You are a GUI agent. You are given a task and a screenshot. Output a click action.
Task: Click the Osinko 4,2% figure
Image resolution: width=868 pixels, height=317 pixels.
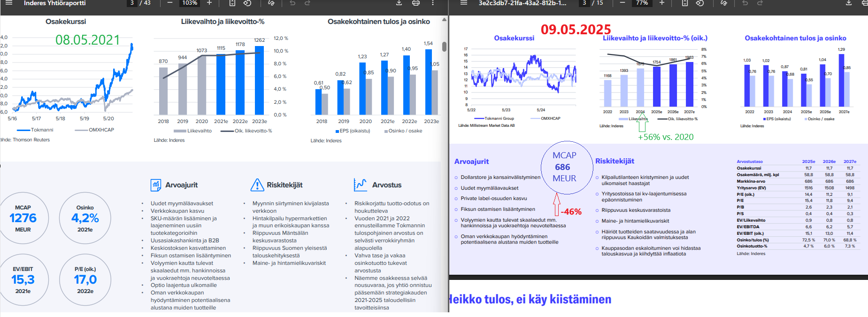pos(85,218)
